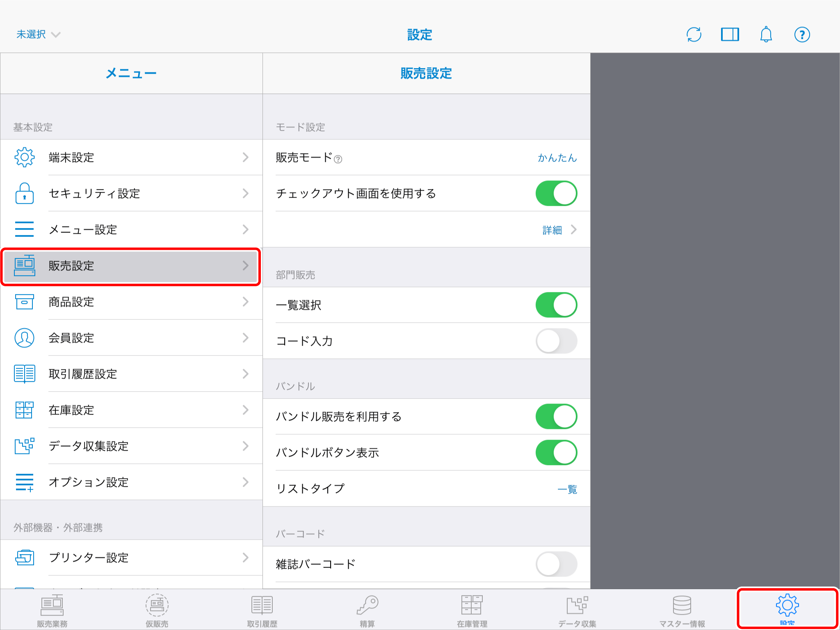This screenshot has height=630, width=840.
Task: Expand 端末設定 row chevron
Action: click(245, 157)
